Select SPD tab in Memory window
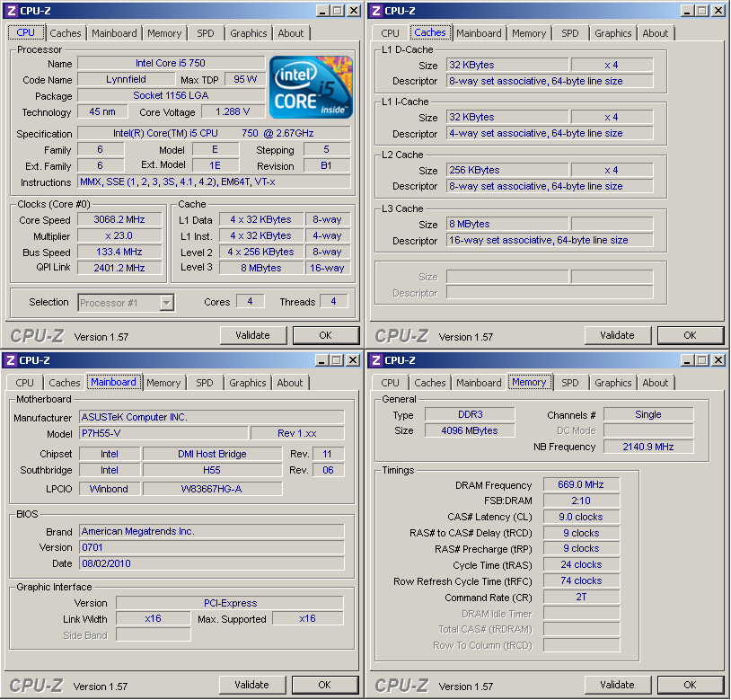The height and width of the screenshot is (700, 731). coord(569,383)
